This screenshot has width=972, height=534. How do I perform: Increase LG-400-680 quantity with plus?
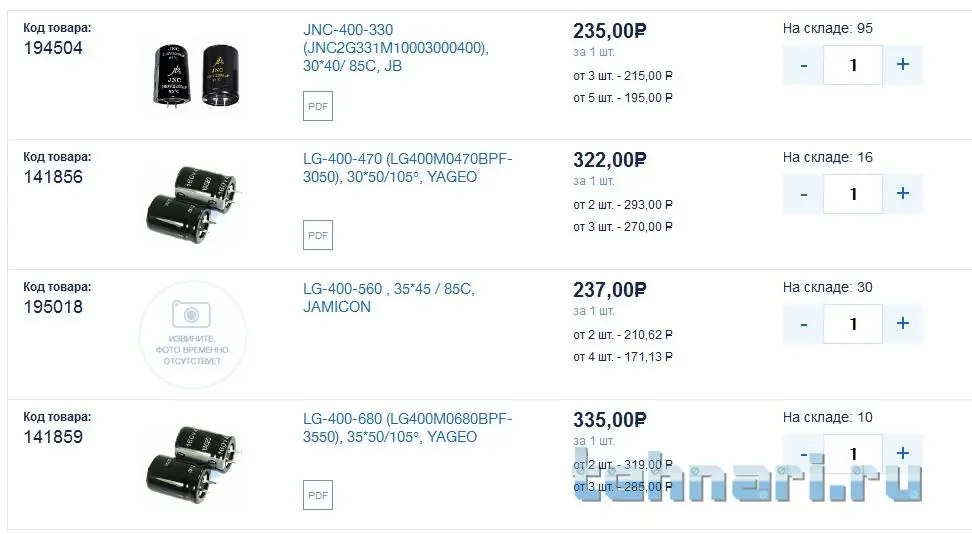click(x=903, y=454)
